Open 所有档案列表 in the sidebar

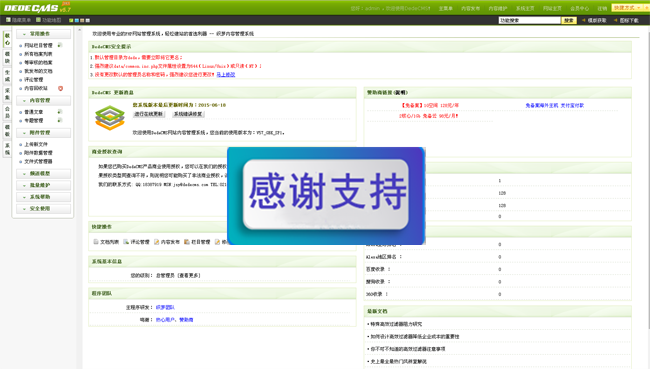click(38, 54)
